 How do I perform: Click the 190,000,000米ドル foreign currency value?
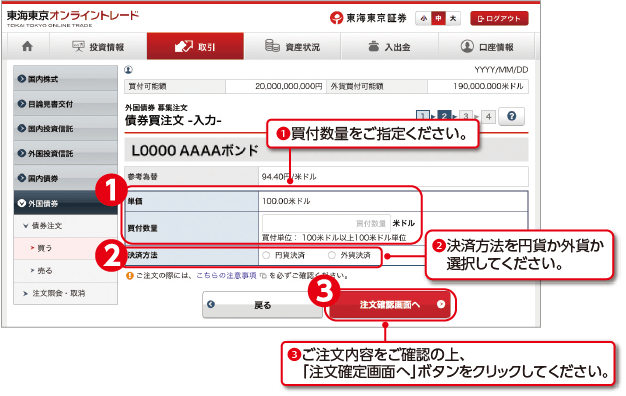point(488,86)
